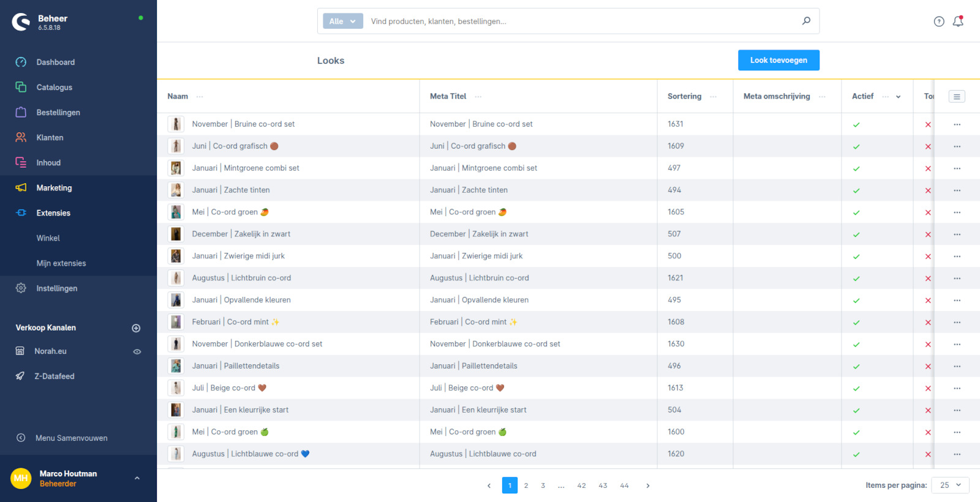
Task: Click Look toevoegen button
Action: [x=778, y=60]
